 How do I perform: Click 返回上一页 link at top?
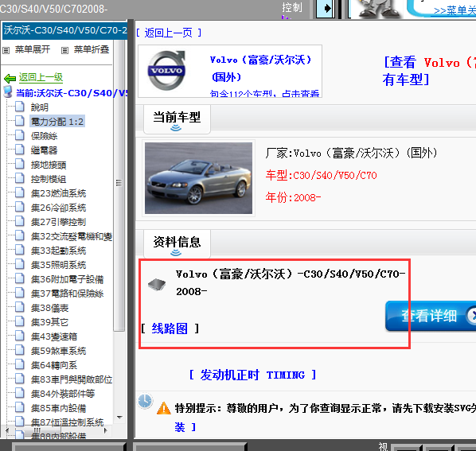[x=169, y=33]
